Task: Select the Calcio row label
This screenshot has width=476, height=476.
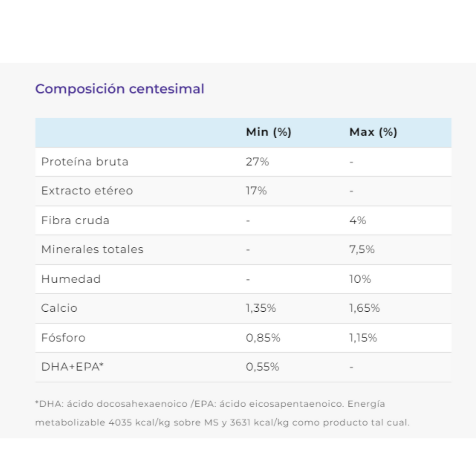Action: [59, 308]
